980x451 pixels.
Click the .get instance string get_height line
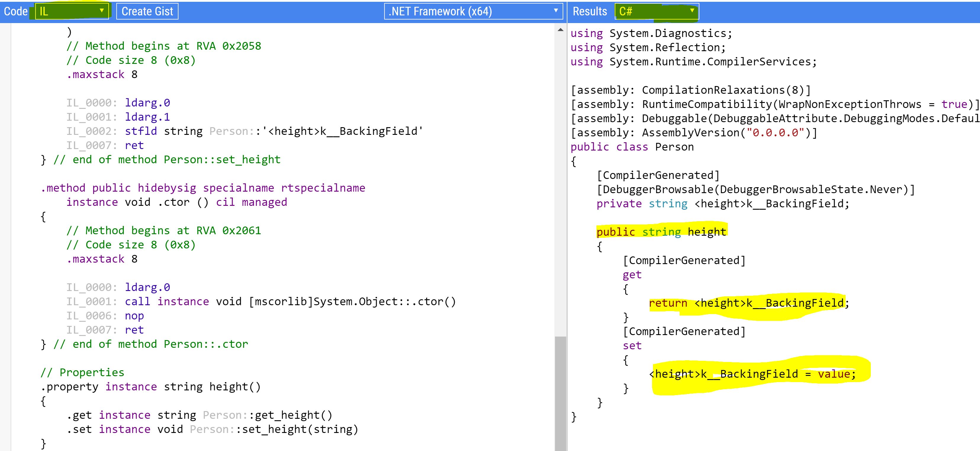tap(199, 415)
